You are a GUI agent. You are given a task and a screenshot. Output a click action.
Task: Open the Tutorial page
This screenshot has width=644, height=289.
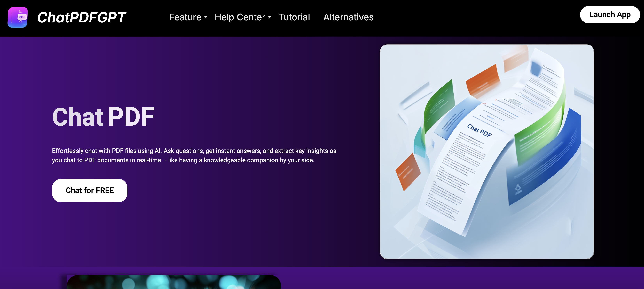click(294, 17)
